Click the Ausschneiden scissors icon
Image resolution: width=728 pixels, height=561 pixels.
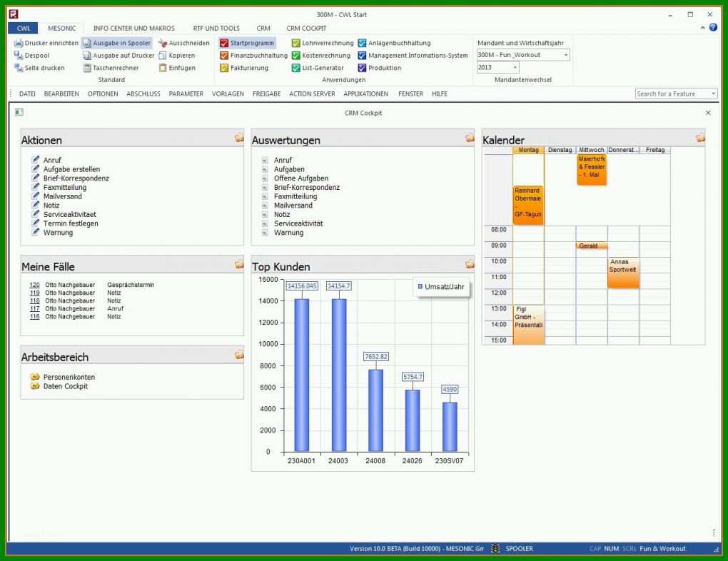[163, 44]
